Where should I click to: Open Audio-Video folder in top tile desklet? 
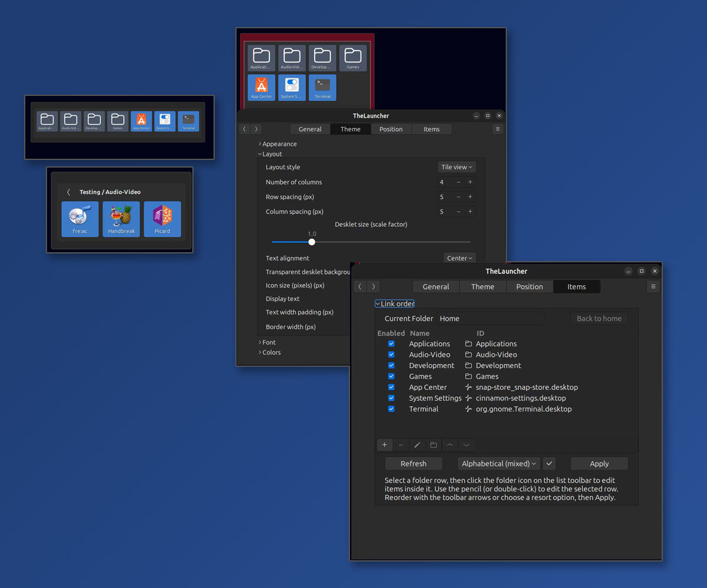point(292,58)
